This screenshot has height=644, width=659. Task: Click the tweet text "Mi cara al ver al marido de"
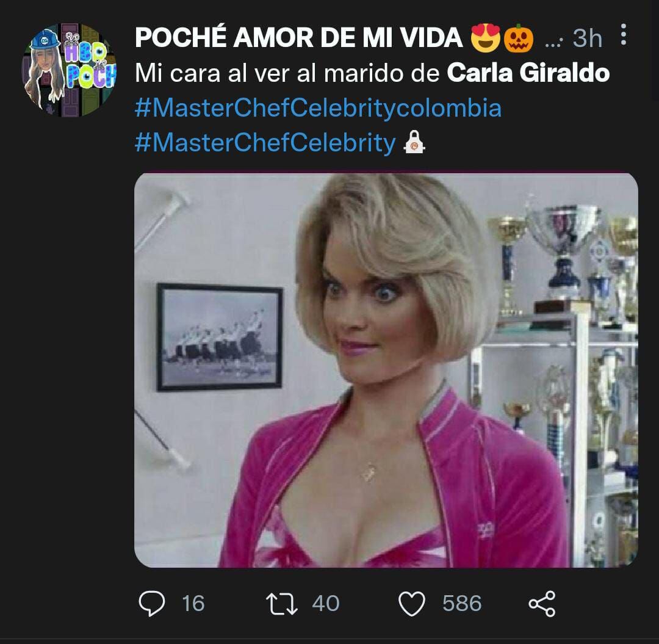[287, 74]
